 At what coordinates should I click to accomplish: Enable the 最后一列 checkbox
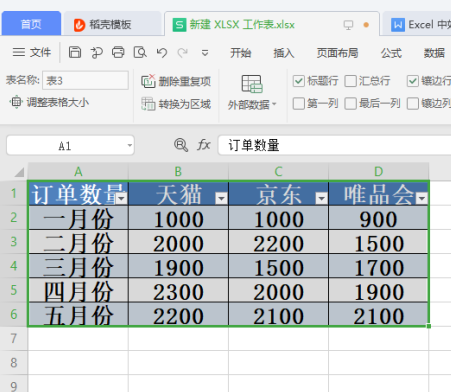click(x=350, y=103)
